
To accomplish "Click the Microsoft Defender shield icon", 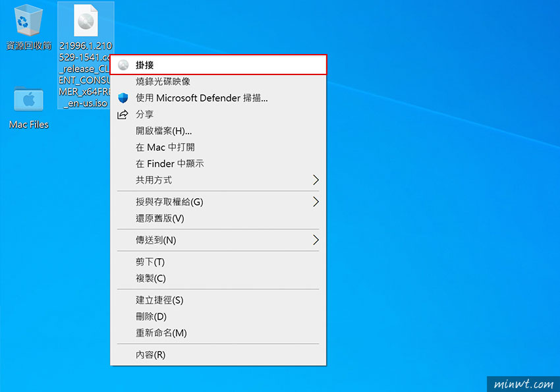I will coord(123,98).
